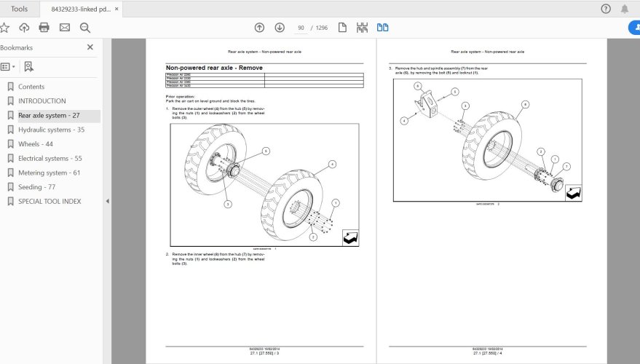
Task: Click the left page footer 27.1 [27.550] / 3
Action: point(264,353)
